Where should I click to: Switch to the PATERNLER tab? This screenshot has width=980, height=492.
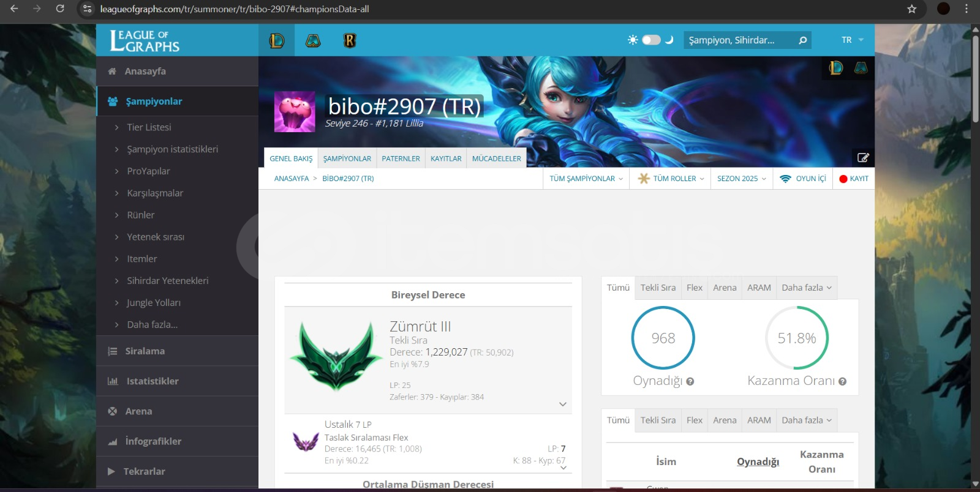click(401, 158)
